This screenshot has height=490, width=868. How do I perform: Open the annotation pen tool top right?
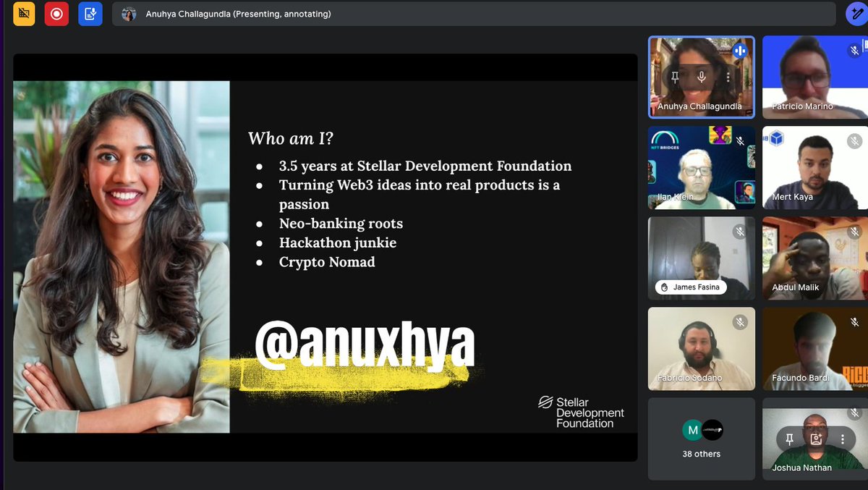click(x=856, y=14)
